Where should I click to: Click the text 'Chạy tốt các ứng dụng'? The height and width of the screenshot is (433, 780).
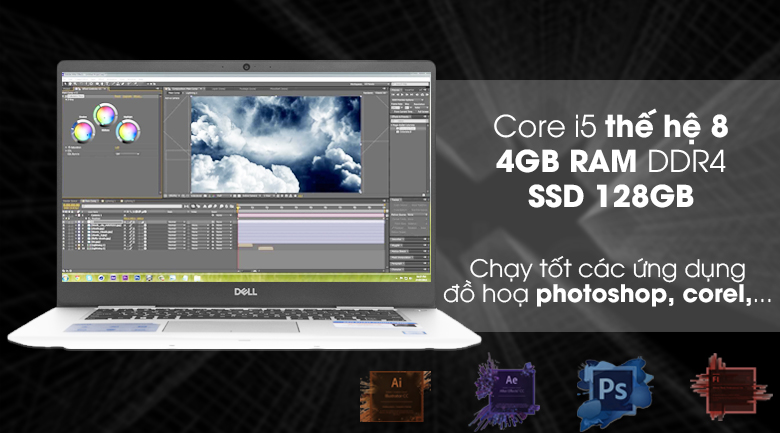607,270
